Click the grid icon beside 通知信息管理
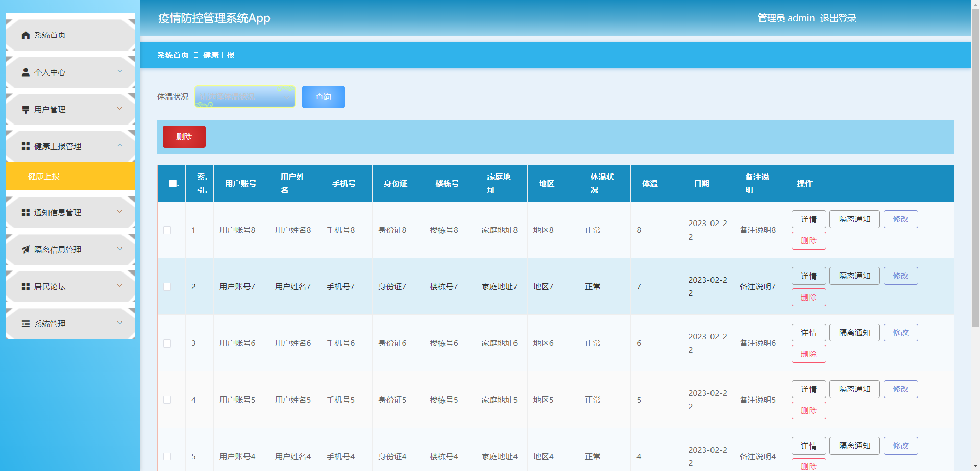The image size is (980, 471). 26,213
